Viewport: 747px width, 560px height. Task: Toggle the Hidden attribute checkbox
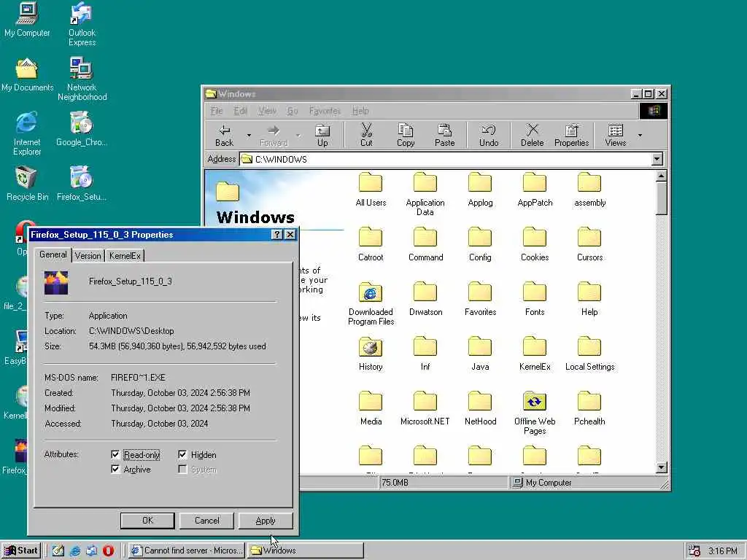[x=182, y=454]
